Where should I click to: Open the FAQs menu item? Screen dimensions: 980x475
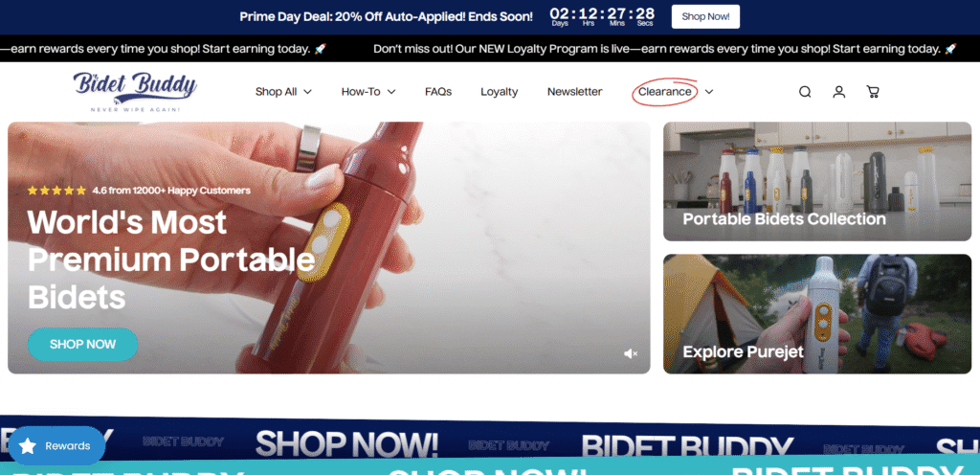coord(438,92)
